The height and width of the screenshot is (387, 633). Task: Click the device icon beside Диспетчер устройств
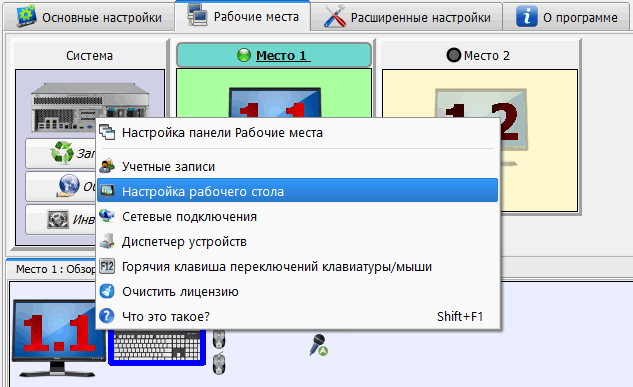(107, 241)
